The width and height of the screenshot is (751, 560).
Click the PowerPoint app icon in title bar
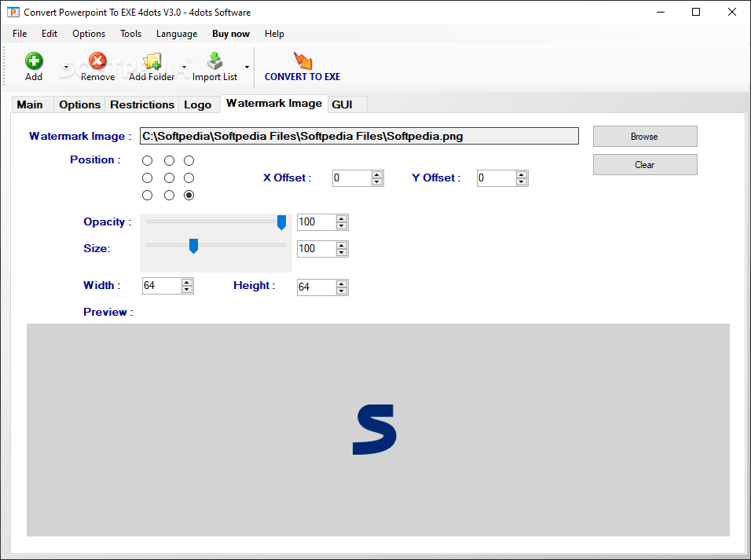pos(13,12)
